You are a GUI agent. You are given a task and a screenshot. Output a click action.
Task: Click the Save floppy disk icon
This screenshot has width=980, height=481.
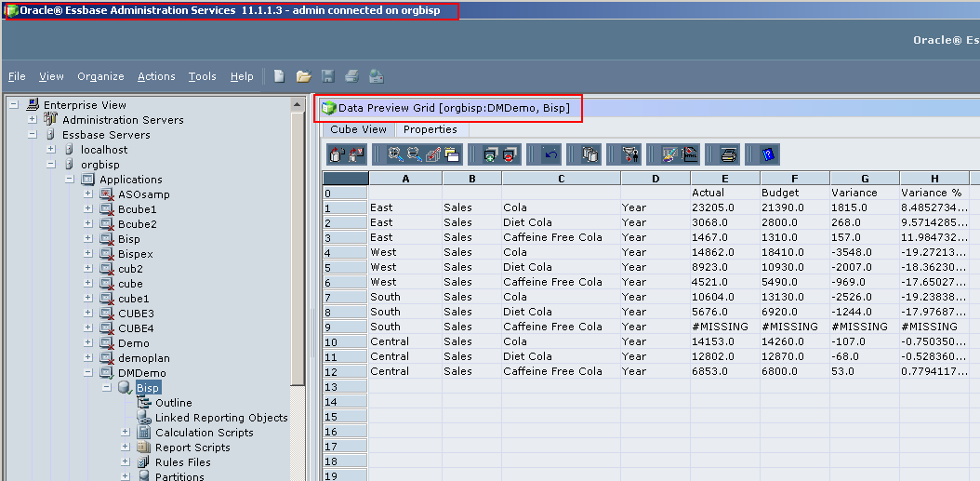pos(328,76)
